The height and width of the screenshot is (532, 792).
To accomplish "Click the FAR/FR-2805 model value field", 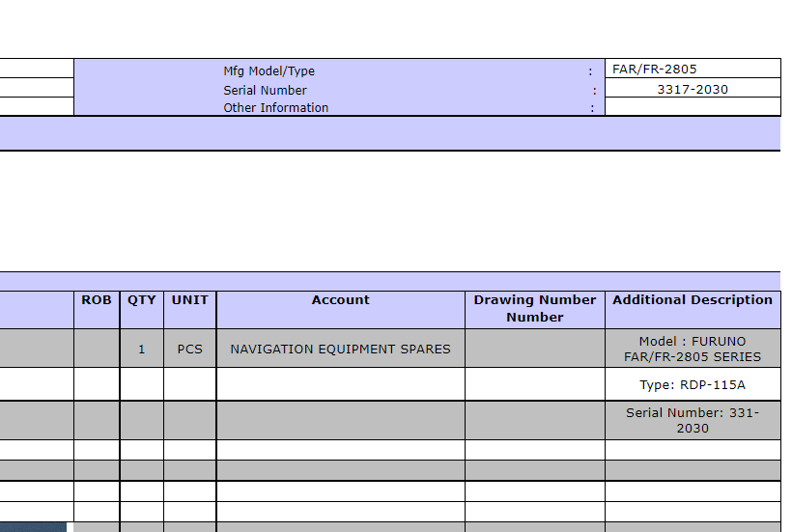I will pyautogui.click(x=692, y=70).
